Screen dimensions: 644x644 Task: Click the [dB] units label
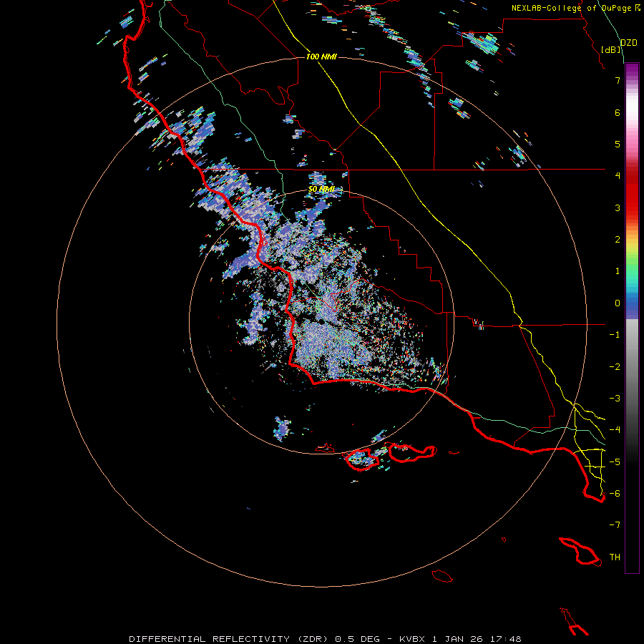[611, 49]
